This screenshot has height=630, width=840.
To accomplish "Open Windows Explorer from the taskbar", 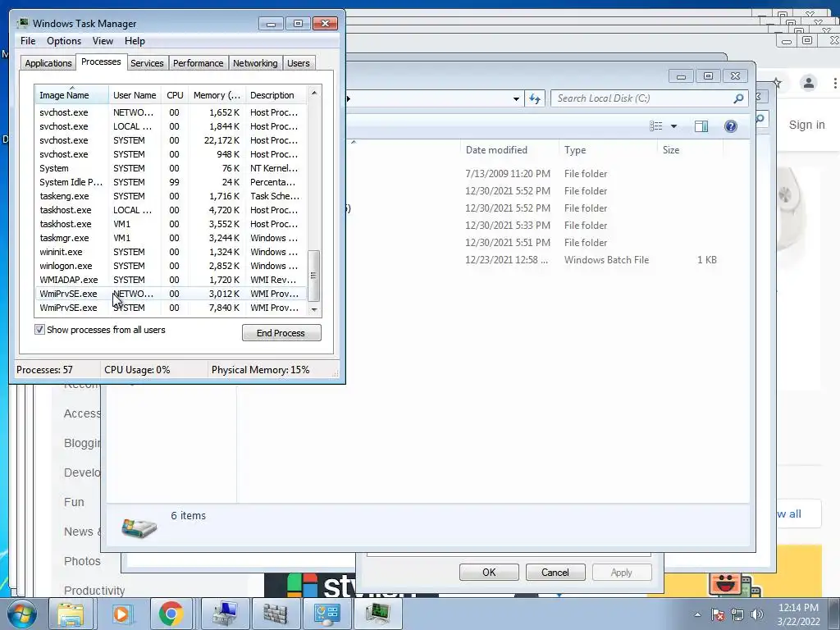I will click(x=71, y=614).
